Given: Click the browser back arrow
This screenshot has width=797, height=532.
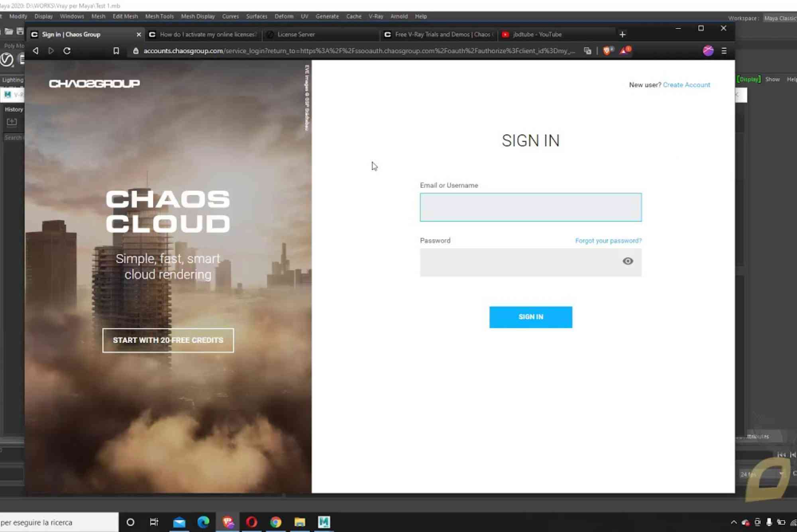Looking at the screenshot, I should (x=36, y=51).
